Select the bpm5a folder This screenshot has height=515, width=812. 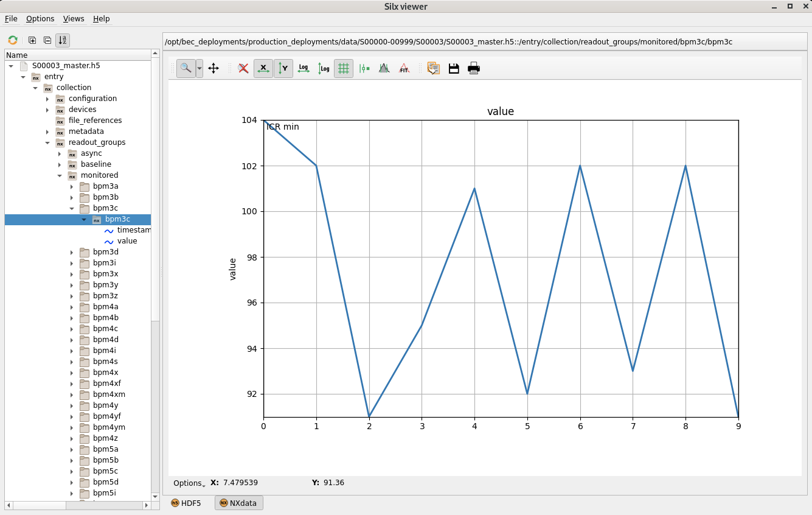pos(106,449)
